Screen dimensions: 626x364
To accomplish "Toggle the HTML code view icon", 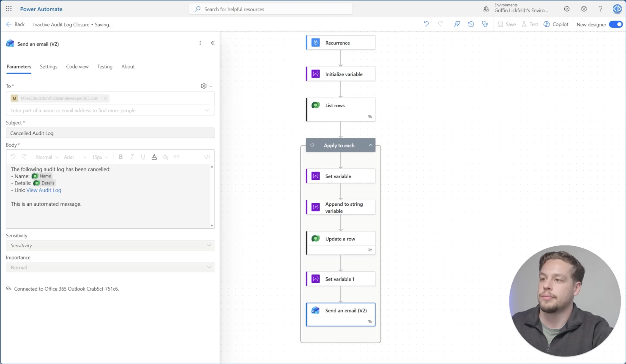I will pyautogui.click(x=207, y=157).
